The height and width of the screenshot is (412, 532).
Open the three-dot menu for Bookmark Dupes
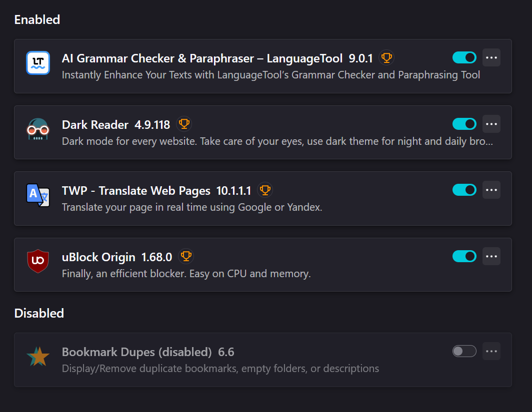(491, 351)
